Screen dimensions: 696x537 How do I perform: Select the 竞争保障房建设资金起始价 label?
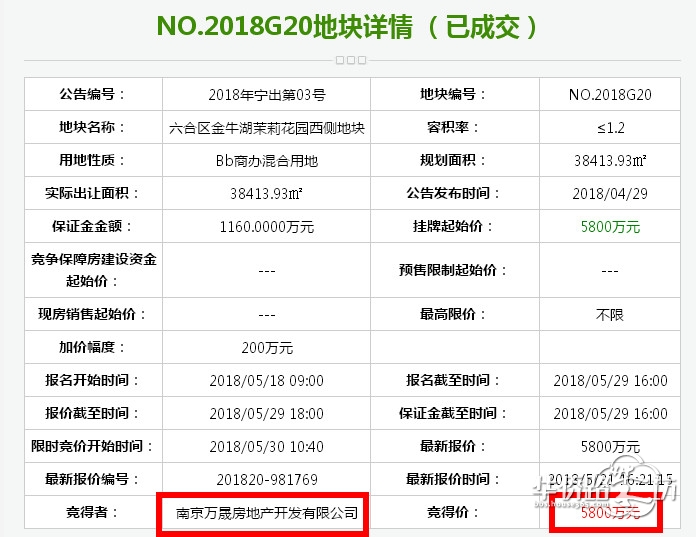pyautogui.click(x=93, y=270)
